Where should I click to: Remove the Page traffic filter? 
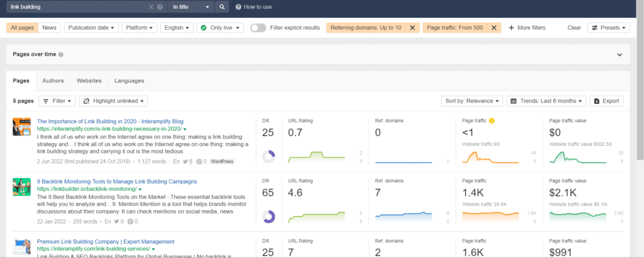tap(494, 28)
